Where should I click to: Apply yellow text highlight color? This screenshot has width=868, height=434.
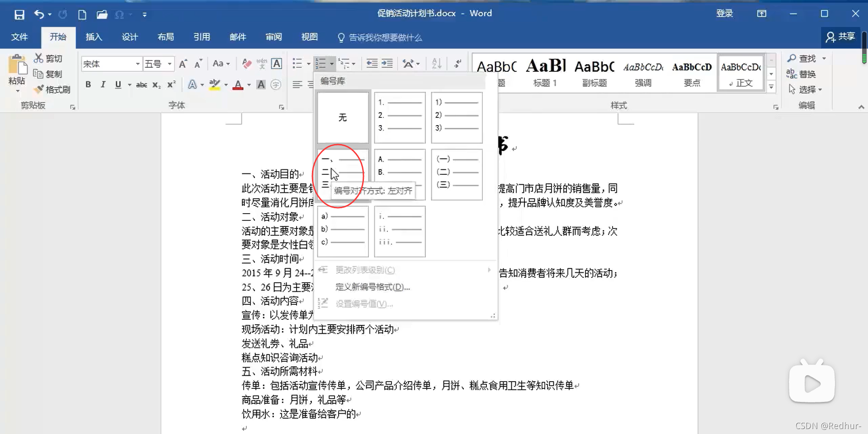[x=214, y=84]
